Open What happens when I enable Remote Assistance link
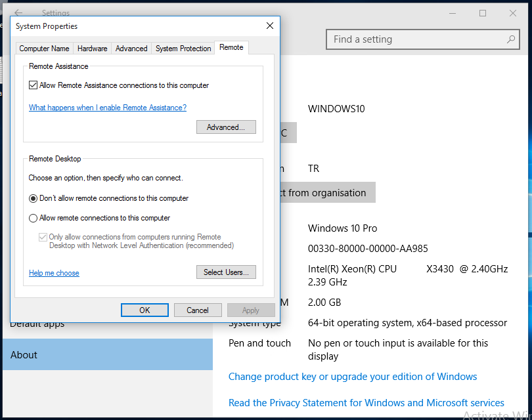 [108, 108]
